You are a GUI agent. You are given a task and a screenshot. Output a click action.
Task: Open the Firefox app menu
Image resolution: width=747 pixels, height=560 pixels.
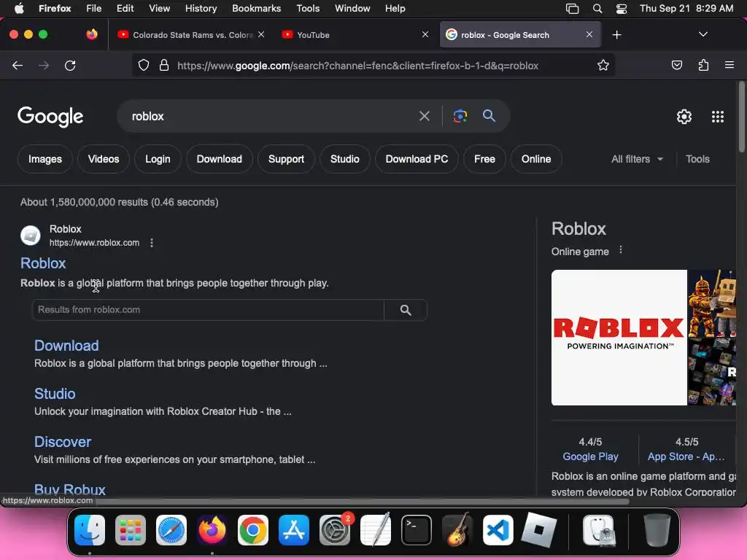pyautogui.click(x=55, y=9)
